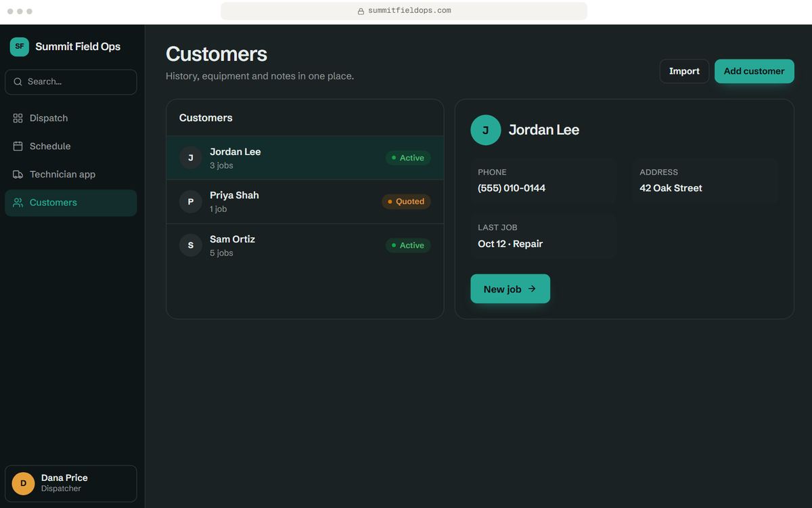
Task: Click the large J avatar in detail panel
Action: (x=486, y=130)
